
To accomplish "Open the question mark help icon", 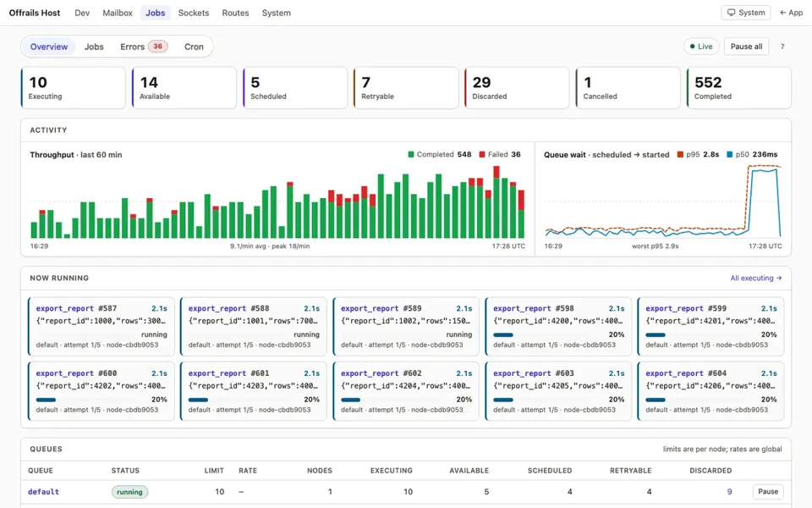I will tap(782, 47).
